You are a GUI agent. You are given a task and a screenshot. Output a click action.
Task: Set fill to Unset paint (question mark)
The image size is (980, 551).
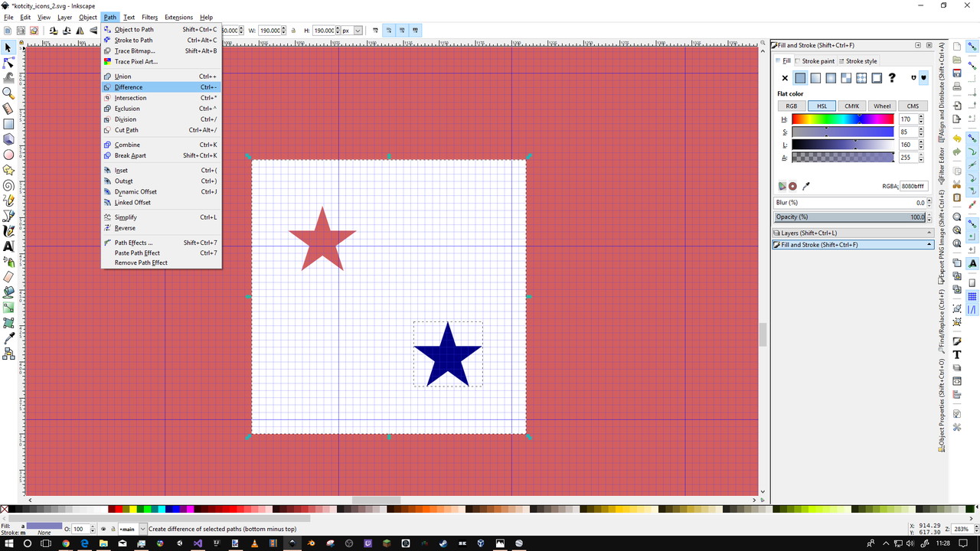[x=892, y=78]
